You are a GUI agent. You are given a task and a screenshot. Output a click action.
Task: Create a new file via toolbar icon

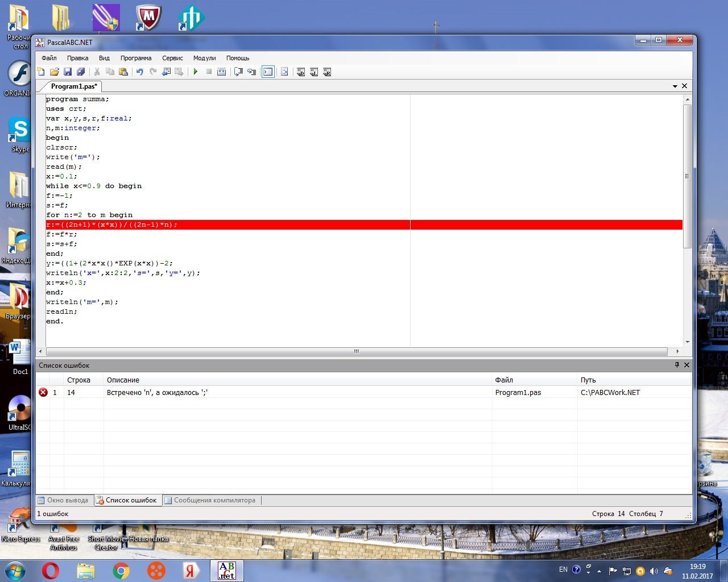41,72
